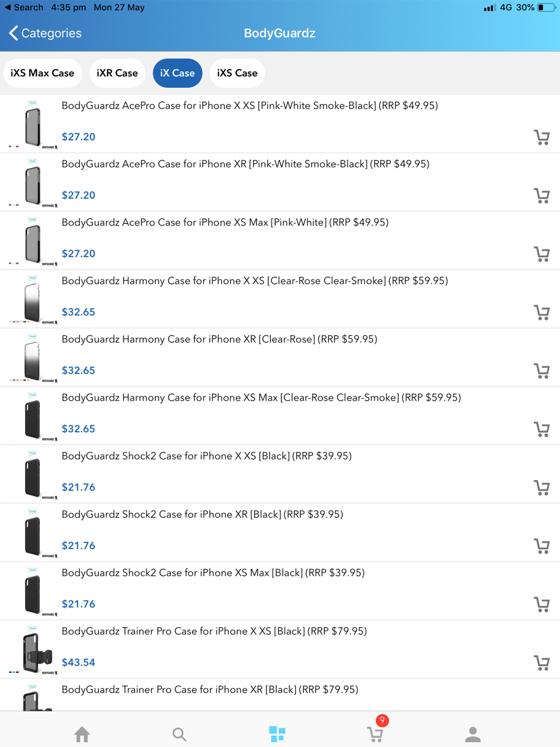Open BodyGuardz Shock2 iPhone XS Max listing
The height and width of the screenshot is (747, 560).
(213, 573)
